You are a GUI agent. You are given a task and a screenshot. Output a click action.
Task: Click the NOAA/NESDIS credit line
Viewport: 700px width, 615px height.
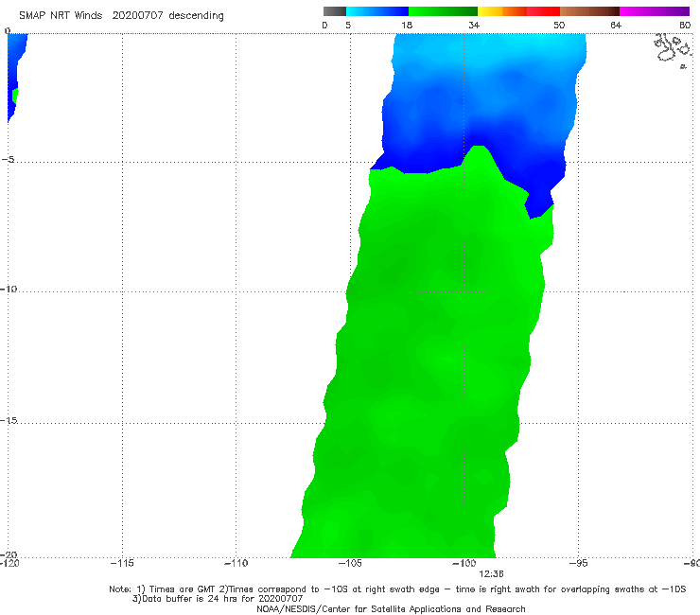pos(391,609)
